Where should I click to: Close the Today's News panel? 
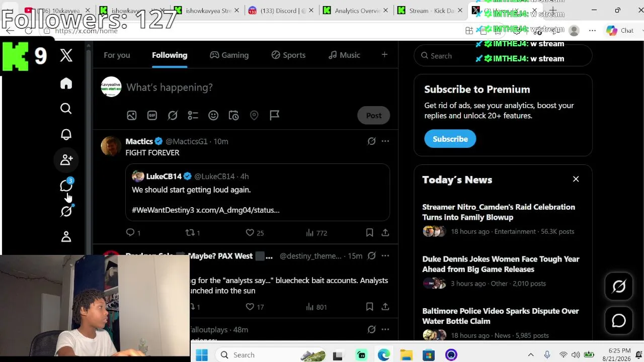(576, 179)
